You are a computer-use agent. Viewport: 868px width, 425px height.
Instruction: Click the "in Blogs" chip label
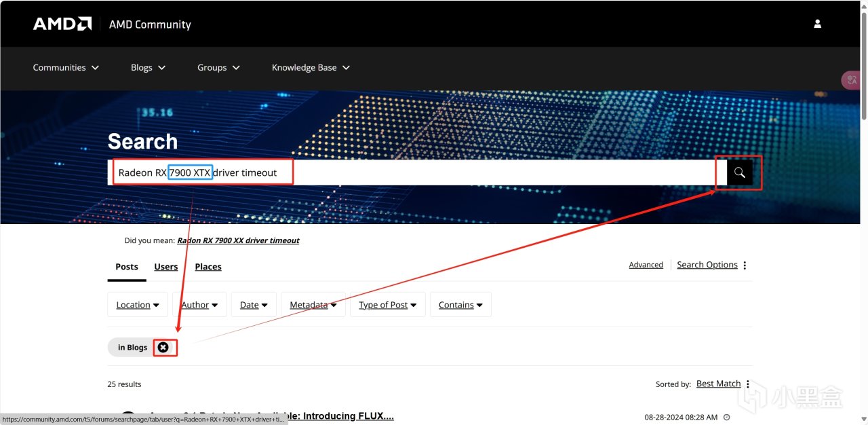(132, 348)
